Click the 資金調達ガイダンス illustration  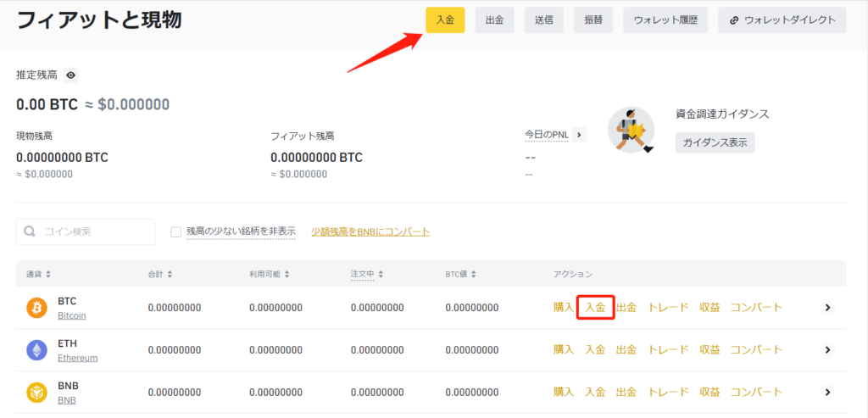pos(631,130)
